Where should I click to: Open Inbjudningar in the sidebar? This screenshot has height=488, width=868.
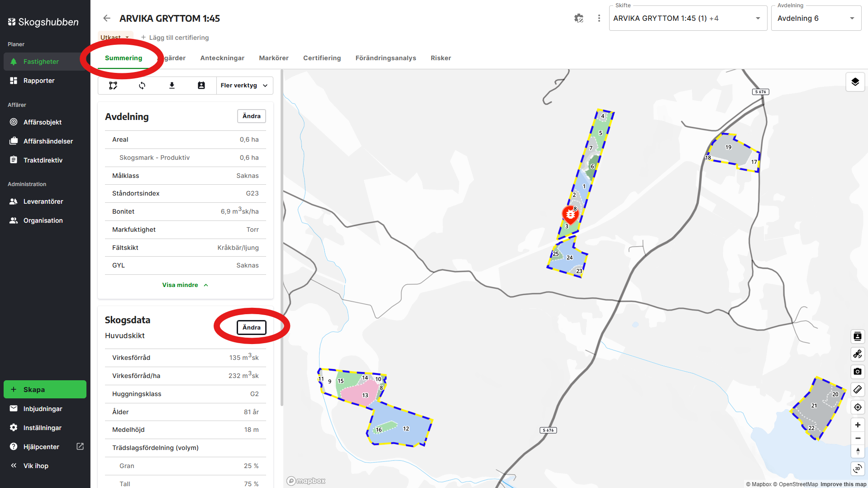click(45, 409)
